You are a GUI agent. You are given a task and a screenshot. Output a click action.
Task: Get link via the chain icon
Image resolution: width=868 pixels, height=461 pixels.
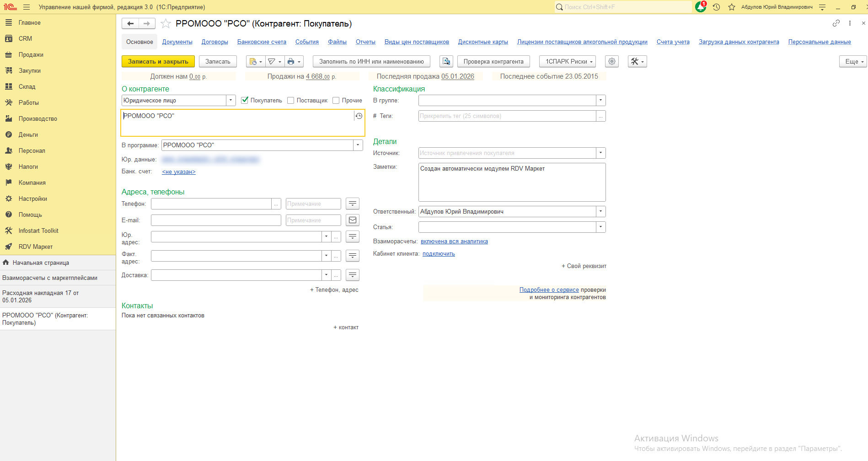pyautogui.click(x=836, y=23)
